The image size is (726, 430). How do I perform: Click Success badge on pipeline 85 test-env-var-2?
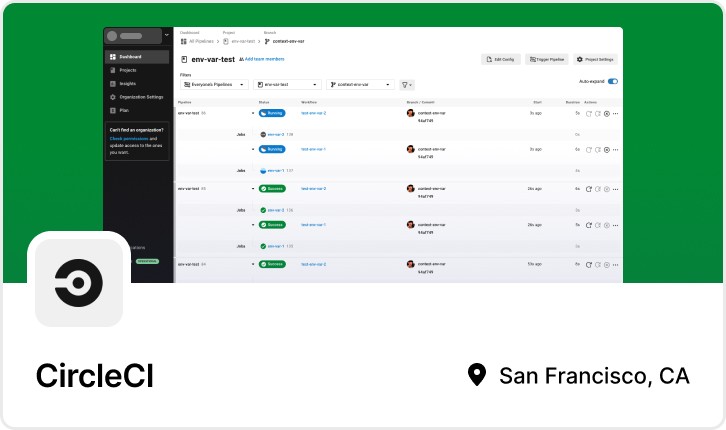pyautogui.click(x=272, y=188)
